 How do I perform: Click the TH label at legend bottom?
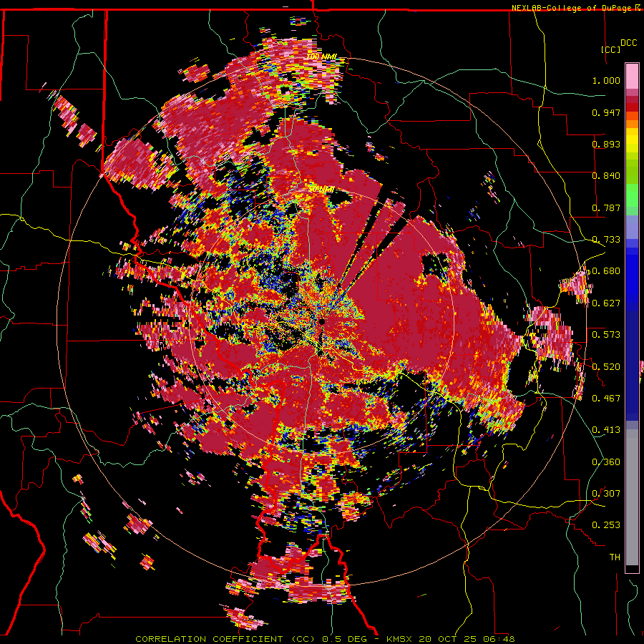pos(615,557)
